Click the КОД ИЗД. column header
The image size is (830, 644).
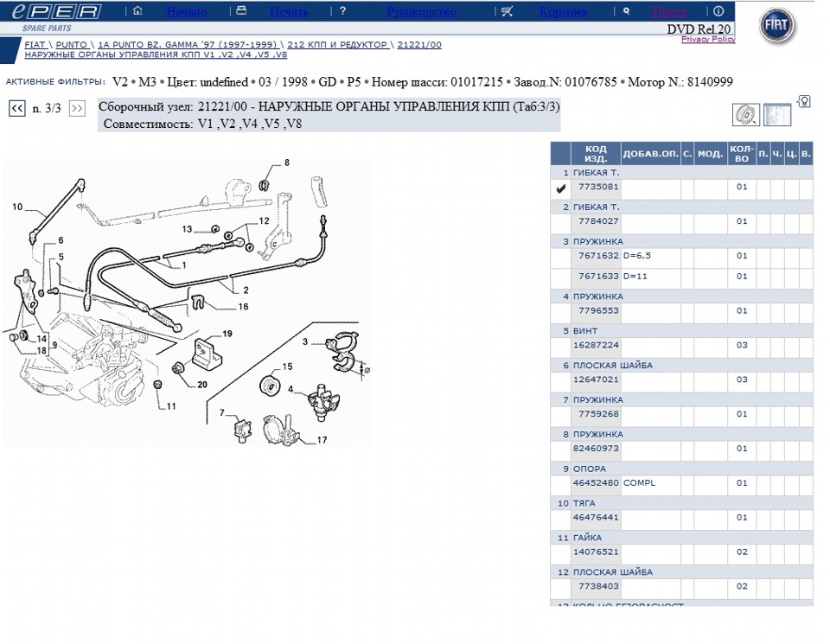click(x=596, y=154)
